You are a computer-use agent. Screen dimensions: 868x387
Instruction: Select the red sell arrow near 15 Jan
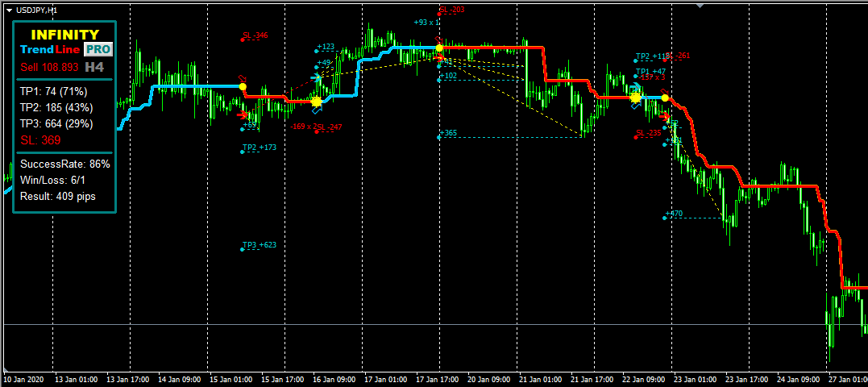click(242, 114)
